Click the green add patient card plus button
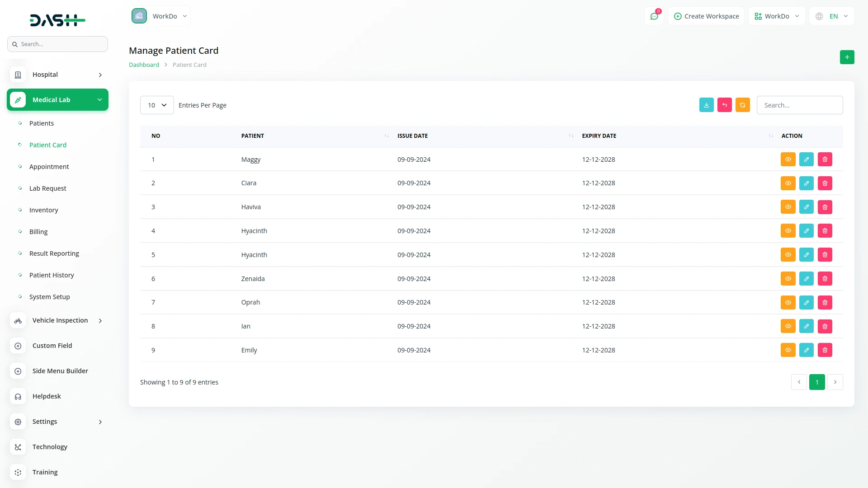This screenshot has height=488, width=868. [x=847, y=57]
